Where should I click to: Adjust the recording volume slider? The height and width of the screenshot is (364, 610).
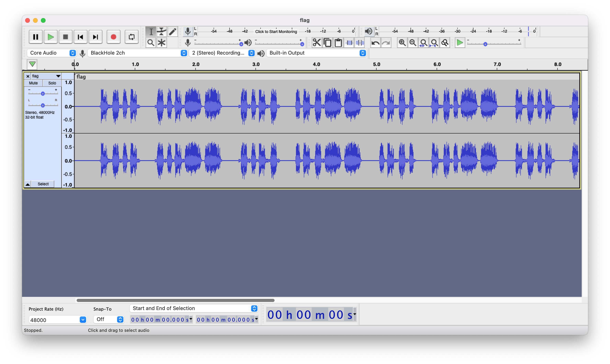click(241, 44)
